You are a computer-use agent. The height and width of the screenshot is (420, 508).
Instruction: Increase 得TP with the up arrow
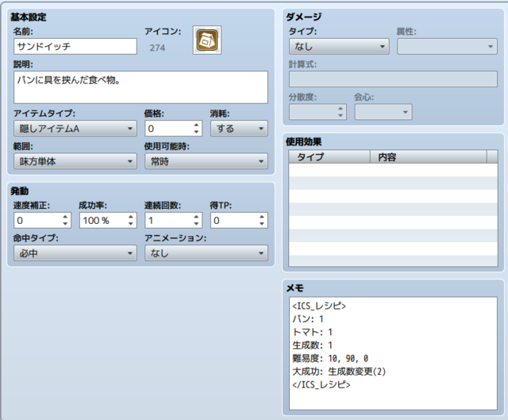262,217
